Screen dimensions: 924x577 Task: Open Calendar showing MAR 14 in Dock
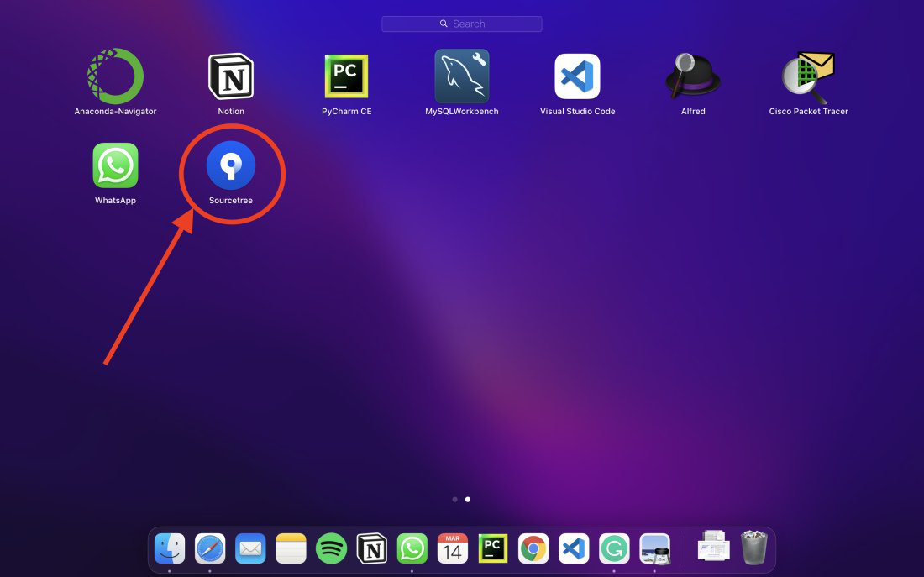point(453,548)
